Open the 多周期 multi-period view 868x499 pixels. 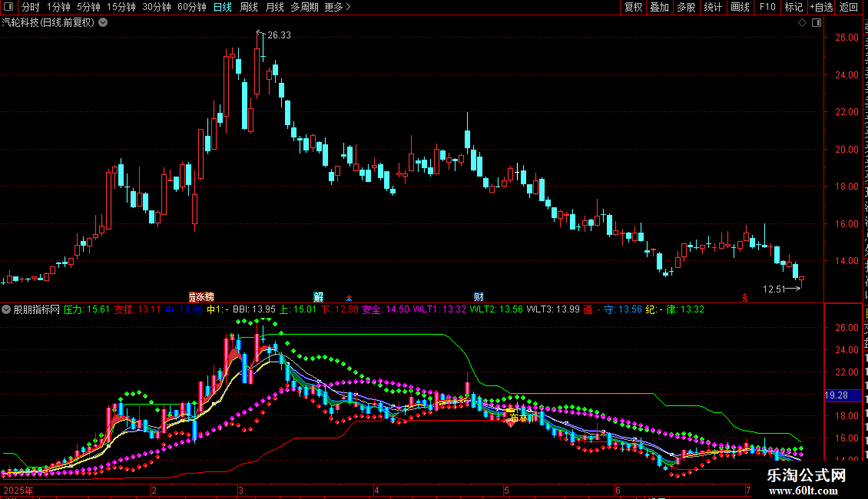point(304,7)
